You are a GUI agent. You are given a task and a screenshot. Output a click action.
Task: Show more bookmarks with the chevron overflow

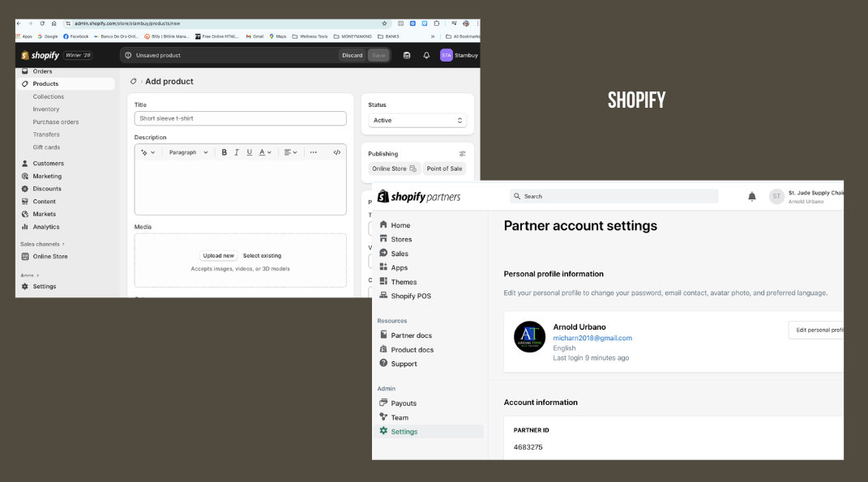click(x=433, y=36)
